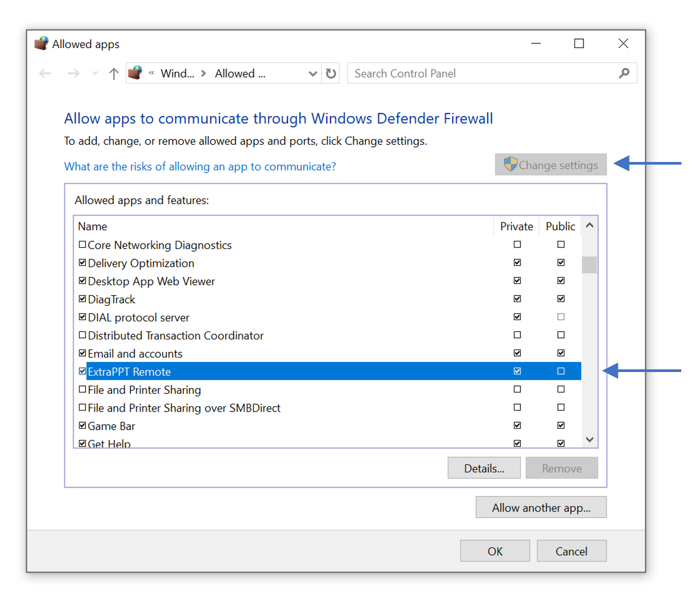The height and width of the screenshot is (604, 700).
Task: Close the Allowed apps window
Action: pos(623,43)
